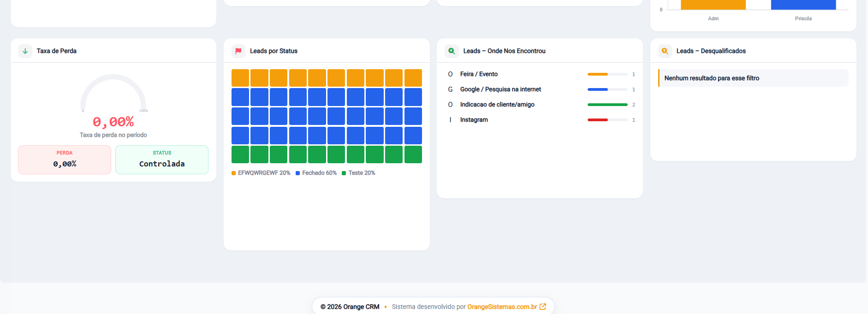
Task: Toggle the Fechado 60% legend item
Action: [x=316, y=173]
